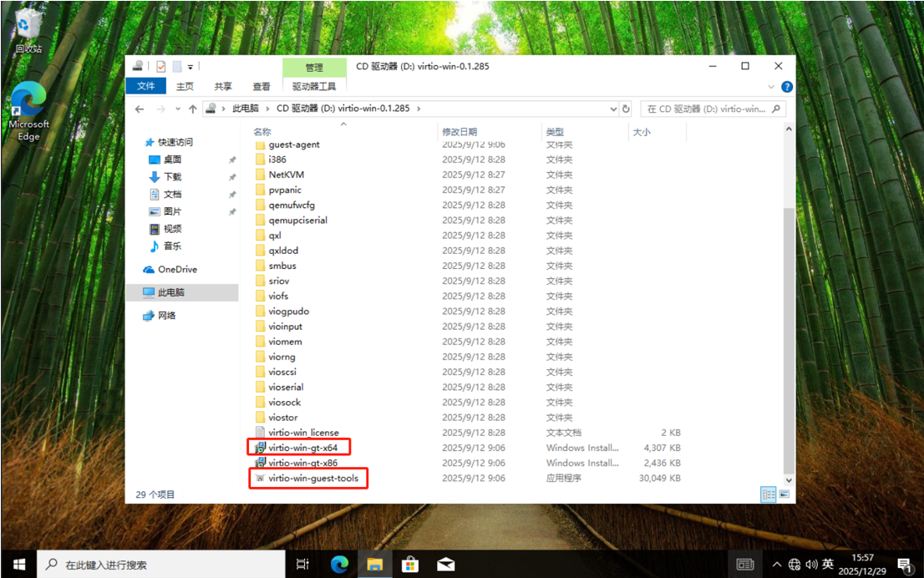Switch to large icons view in status bar
This screenshot has width=924, height=578.
784,494
